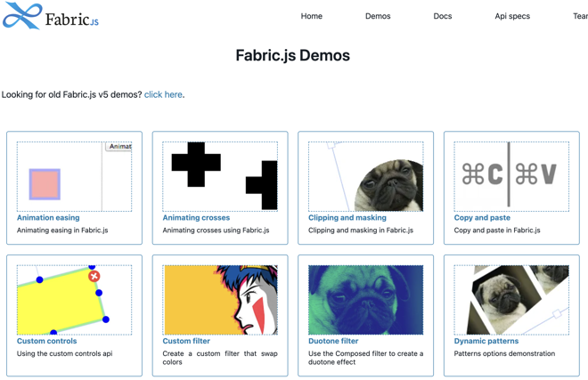The height and width of the screenshot is (380, 588).
Task: Open the Clipping and masking pug thumbnail
Action: (365, 176)
